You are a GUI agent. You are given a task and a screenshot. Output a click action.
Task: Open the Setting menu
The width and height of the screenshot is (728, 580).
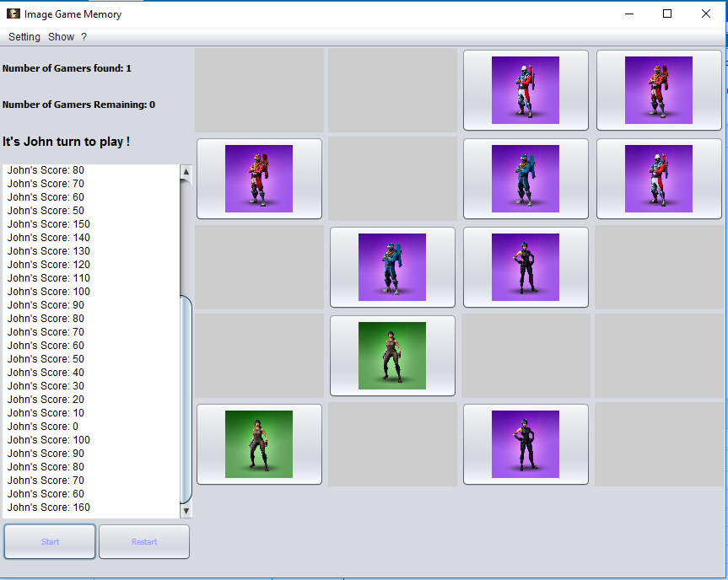coord(24,36)
